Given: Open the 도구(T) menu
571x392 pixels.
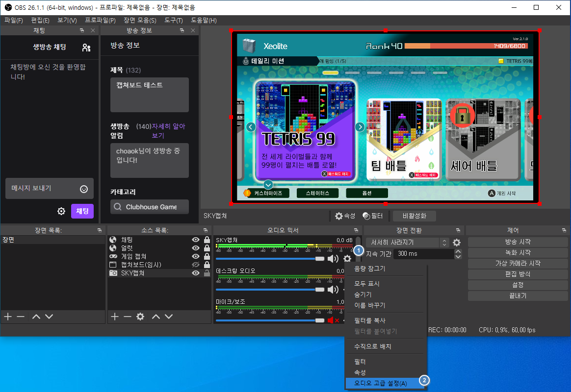Looking at the screenshot, I should pos(173,21).
